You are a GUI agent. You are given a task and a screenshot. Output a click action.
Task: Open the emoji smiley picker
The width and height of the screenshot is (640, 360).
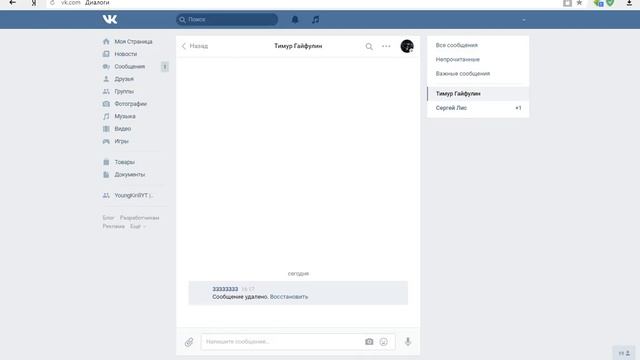point(384,342)
